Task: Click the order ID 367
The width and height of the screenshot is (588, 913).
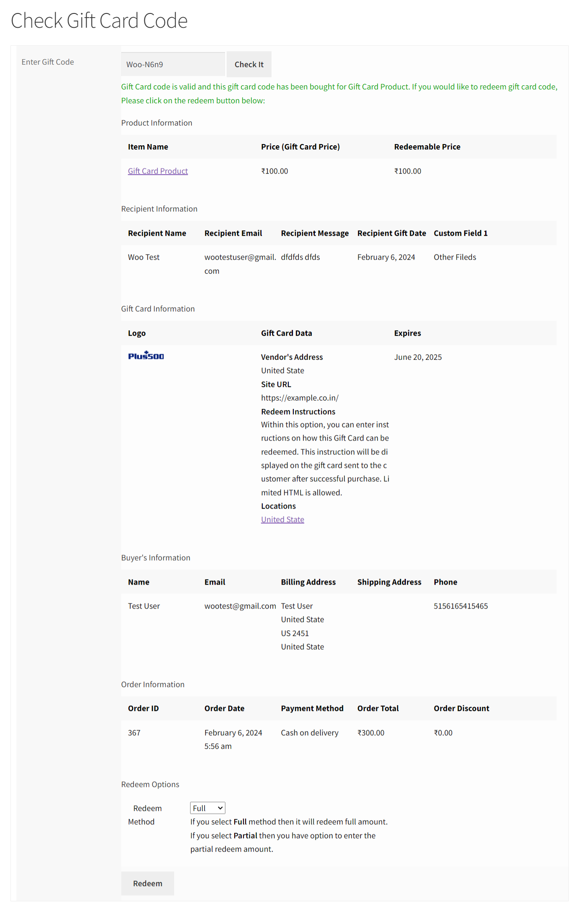Action: pyautogui.click(x=134, y=733)
